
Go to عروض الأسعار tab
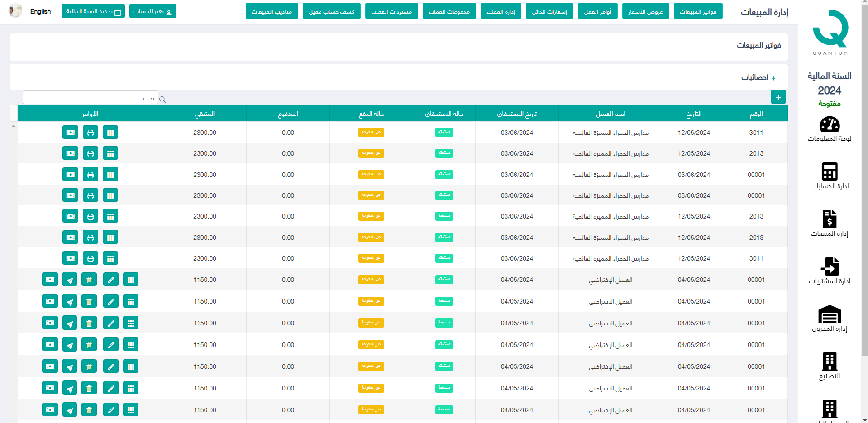[645, 11]
